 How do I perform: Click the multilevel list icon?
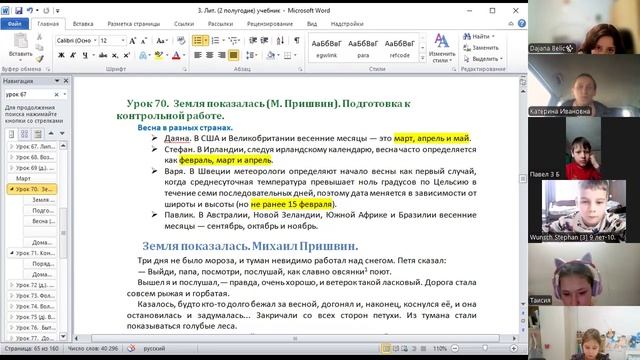pyautogui.click(x=234, y=40)
